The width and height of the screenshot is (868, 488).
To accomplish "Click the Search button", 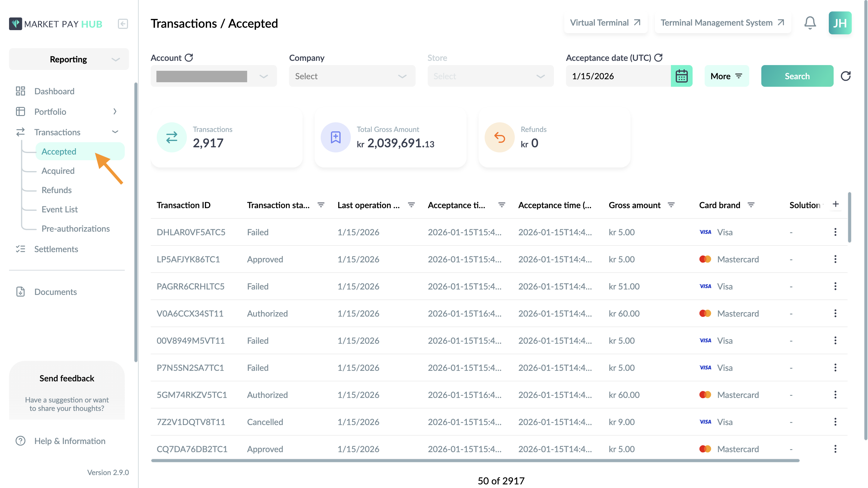I will click(x=797, y=76).
